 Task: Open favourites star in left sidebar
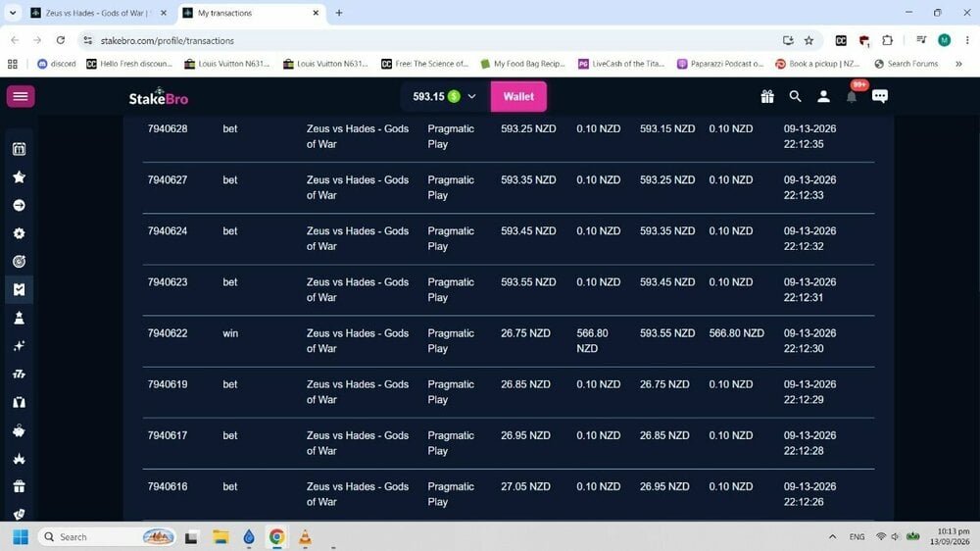coord(20,177)
